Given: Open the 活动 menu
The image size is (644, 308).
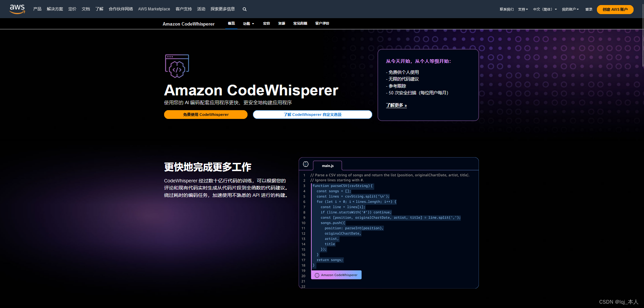Looking at the screenshot, I should pyautogui.click(x=201, y=9).
